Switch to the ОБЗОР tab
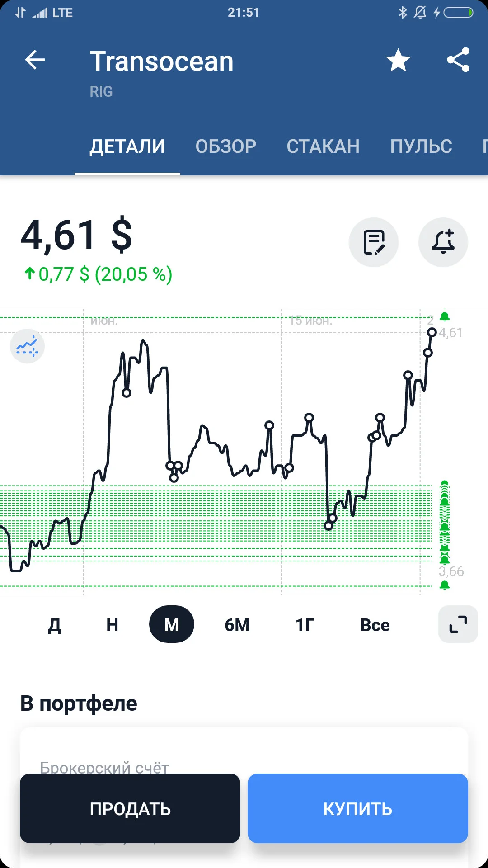The width and height of the screenshot is (488, 868). 226,146
